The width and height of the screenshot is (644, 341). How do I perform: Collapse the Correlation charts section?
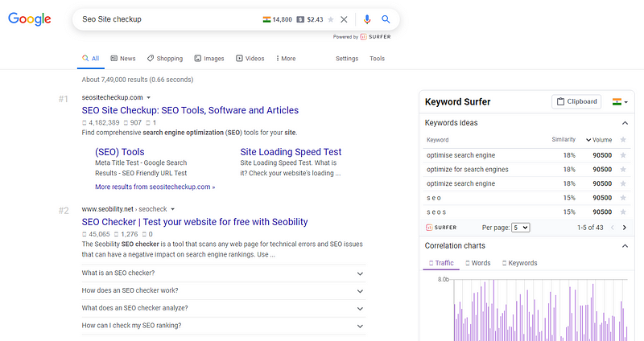tap(625, 246)
